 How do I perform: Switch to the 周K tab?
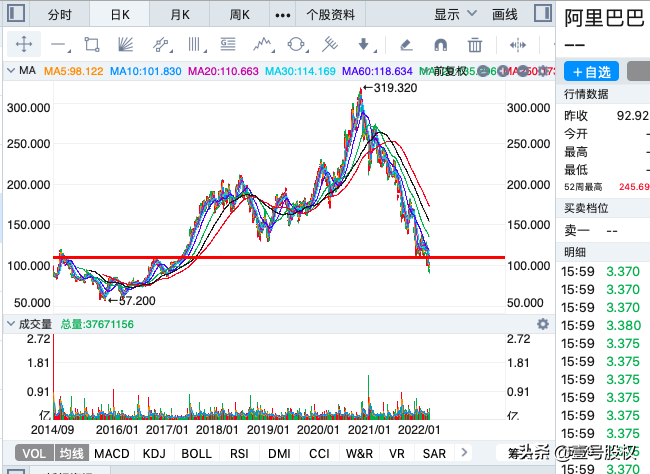pyautogui.click(x=240, y=15)
